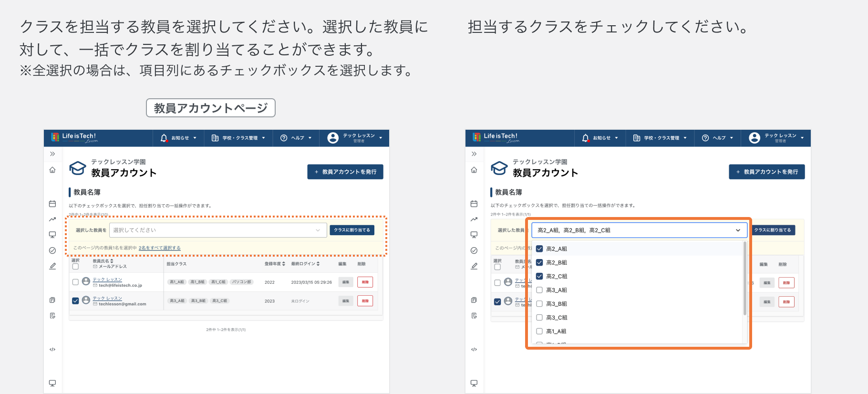The width and height of the screenshot is (868, 394).
Task: Check 高3_A組 in the class dropdown list
Action: pyautogui.click(x=539, y=290)
